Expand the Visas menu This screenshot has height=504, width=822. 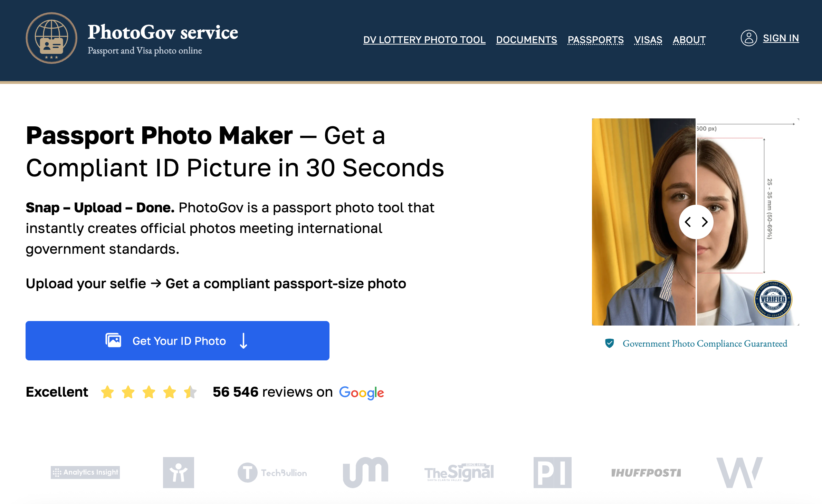pos(648,40)
